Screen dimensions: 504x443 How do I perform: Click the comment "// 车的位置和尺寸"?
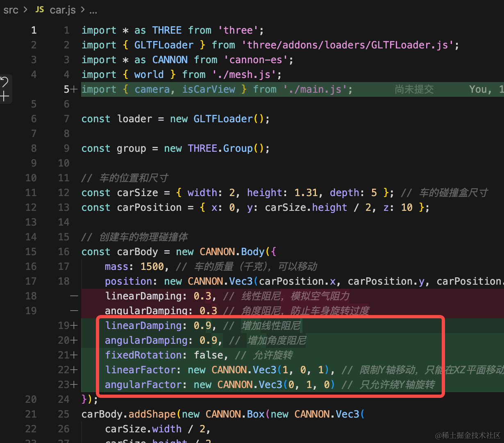[125, 178]
